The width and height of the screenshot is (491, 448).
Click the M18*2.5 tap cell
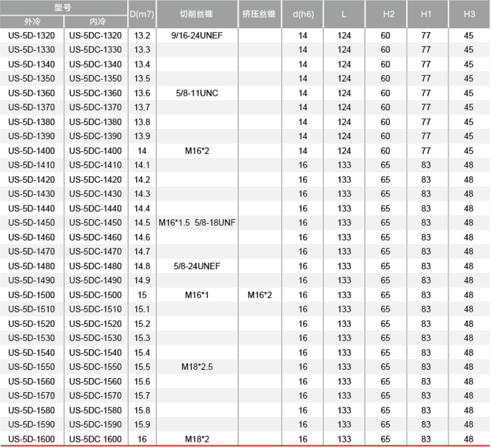pyautogui.click(x=197, y=367)
